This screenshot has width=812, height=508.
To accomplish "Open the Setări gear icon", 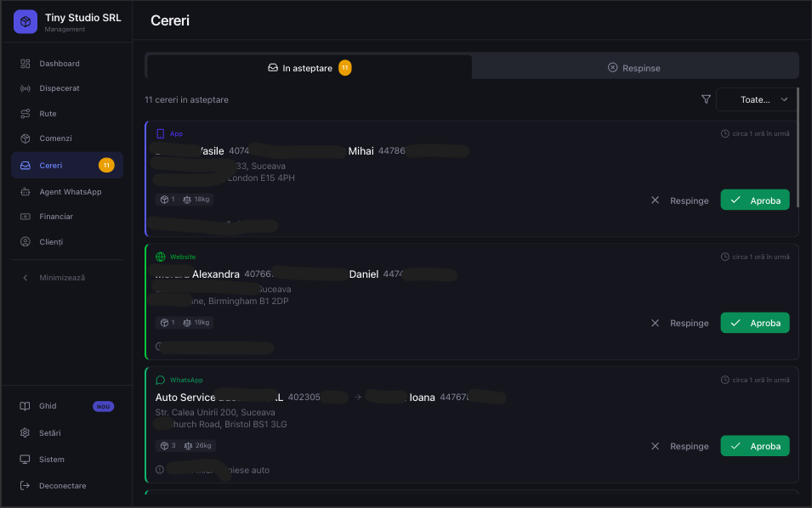I will (26, 432).
